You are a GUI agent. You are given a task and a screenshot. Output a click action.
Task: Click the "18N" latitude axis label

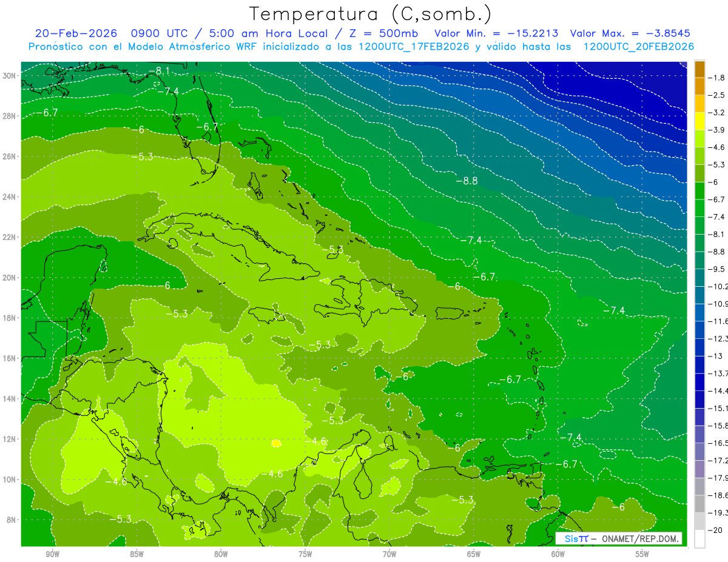9,318
